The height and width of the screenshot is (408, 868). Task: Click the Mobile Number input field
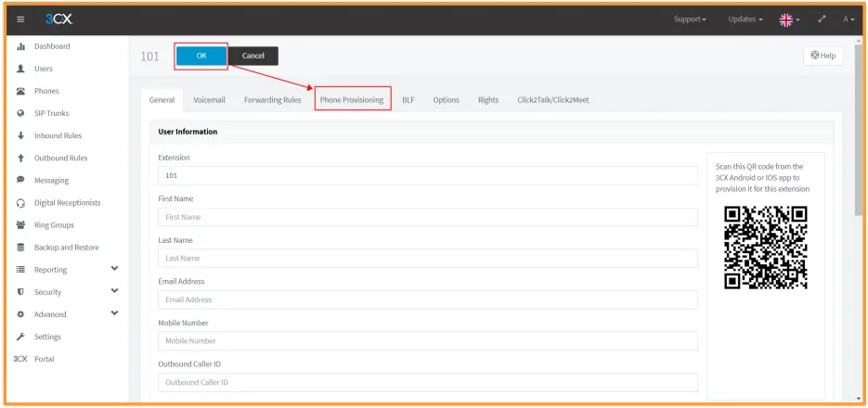[428, 341]
